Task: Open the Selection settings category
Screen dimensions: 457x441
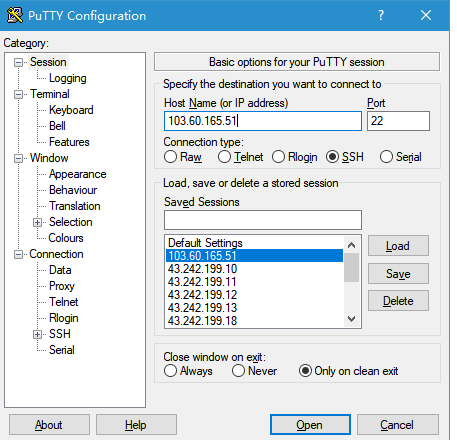Action: click(x=71, y=222)
